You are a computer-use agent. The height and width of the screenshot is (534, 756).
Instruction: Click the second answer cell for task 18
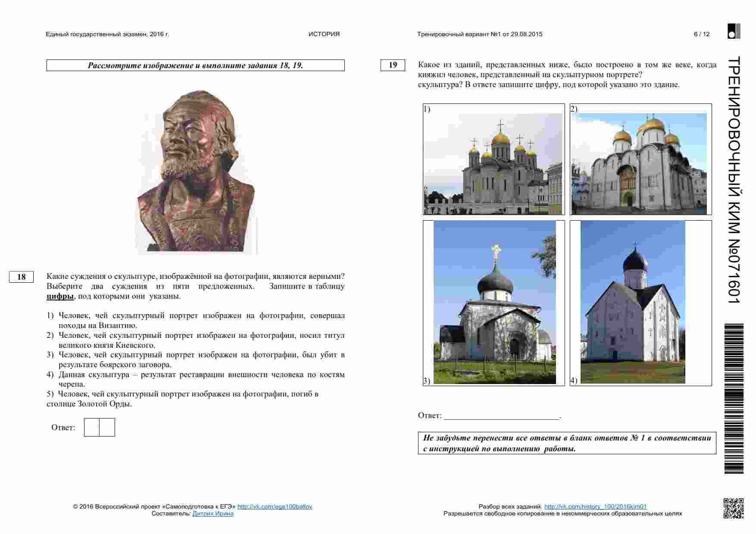pos(107,427)
